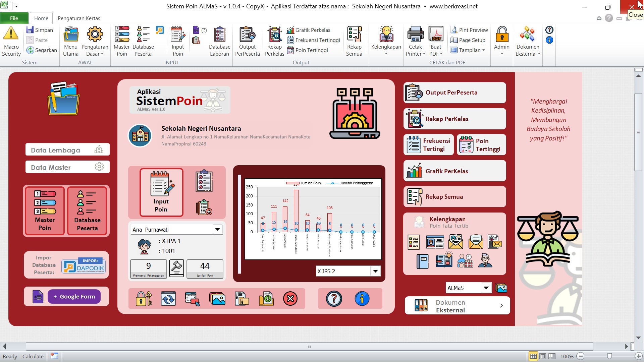Open the Pengaturan Kertas ribbon tab

click(x=79, y=18)
